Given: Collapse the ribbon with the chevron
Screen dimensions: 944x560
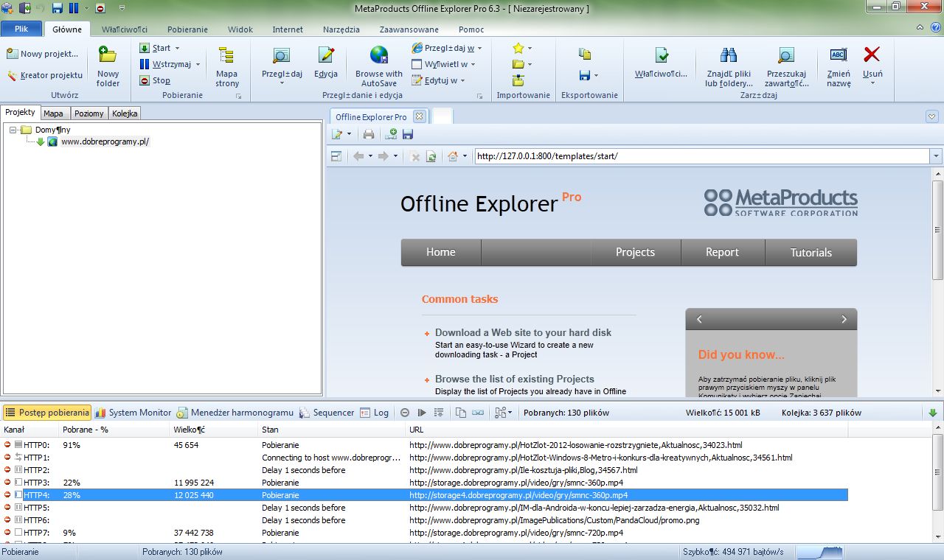Looking at the screenshot, I should click(x=920, y=28).
